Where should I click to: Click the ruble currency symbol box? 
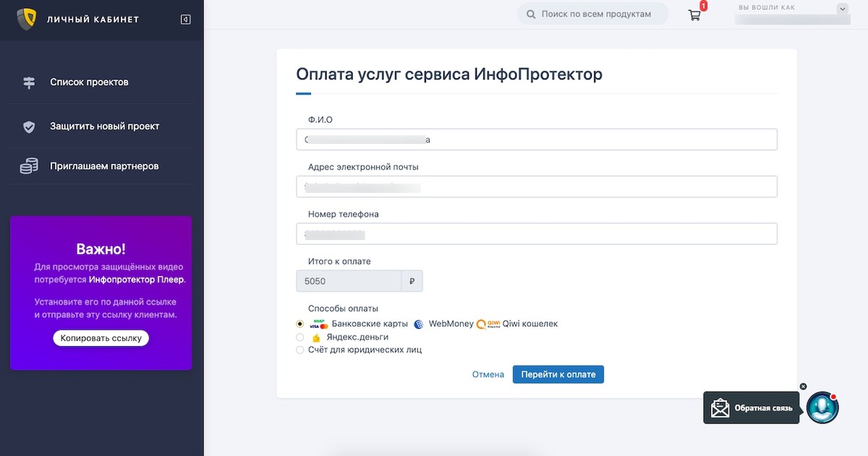point(412,281)
